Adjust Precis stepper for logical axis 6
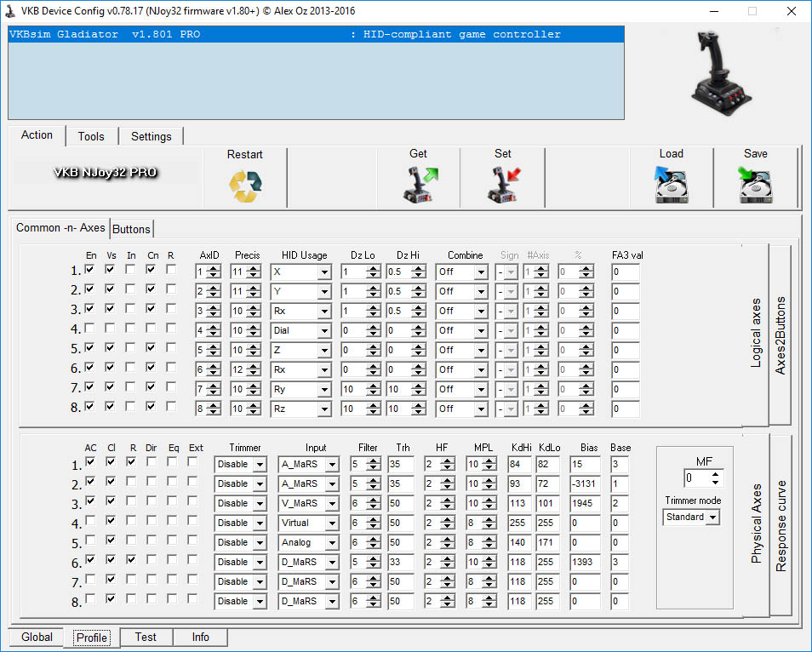 [x=254, y=369]
